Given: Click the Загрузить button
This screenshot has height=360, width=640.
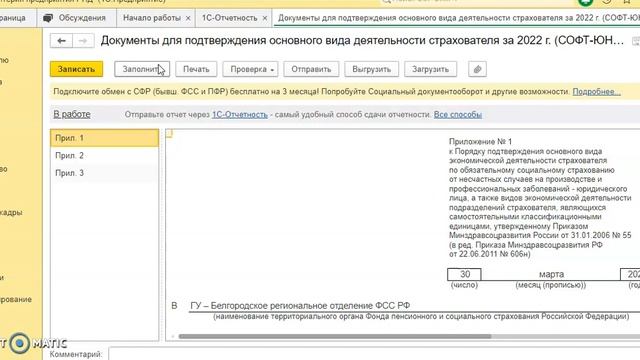Looking at the screenshot, I should [430, 69].
